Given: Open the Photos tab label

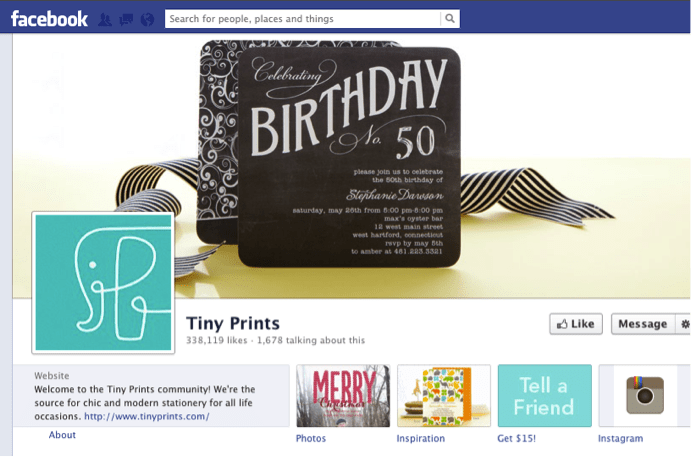Looking at the screenshot, I should click(x=311, y=438).
